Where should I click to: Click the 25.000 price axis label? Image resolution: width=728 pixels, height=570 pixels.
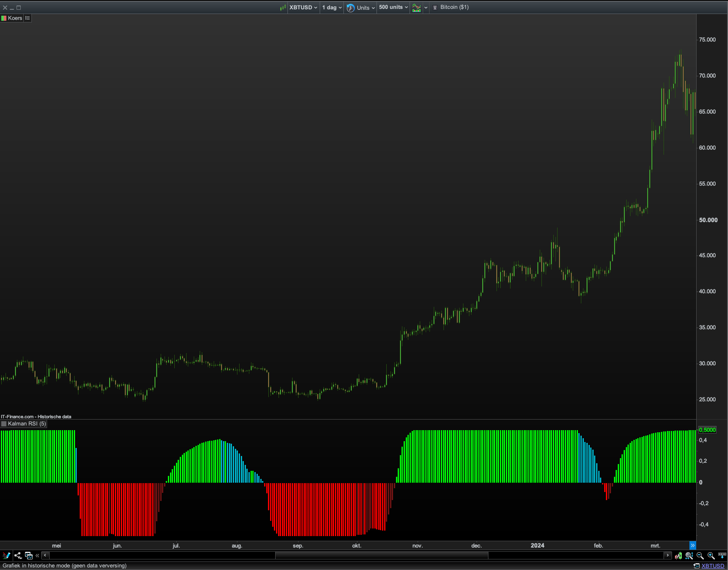[x=707, y=399]
